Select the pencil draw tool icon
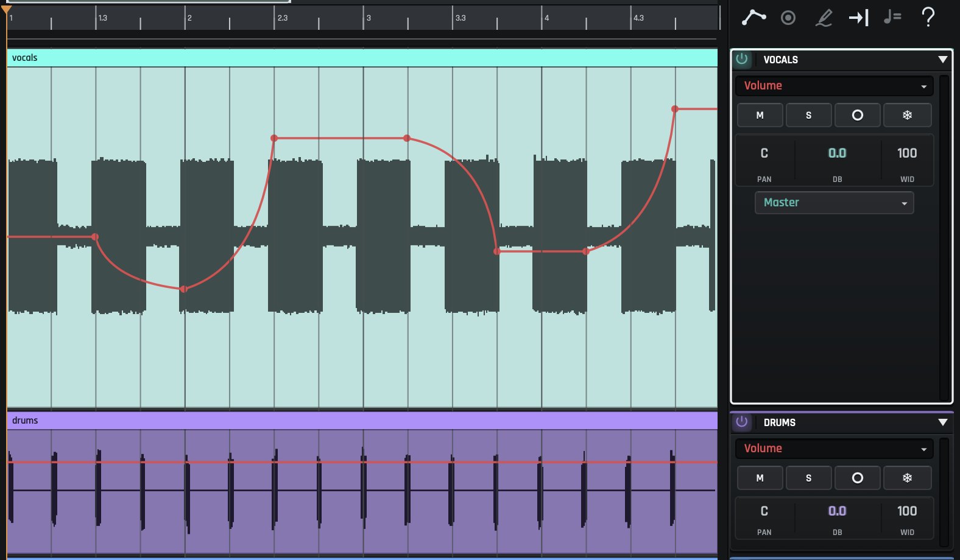 point(824,18)
